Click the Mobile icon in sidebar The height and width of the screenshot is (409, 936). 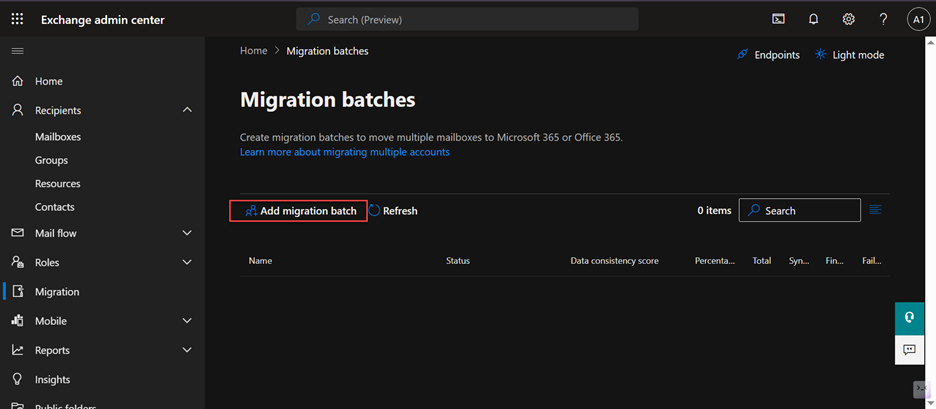18,321
